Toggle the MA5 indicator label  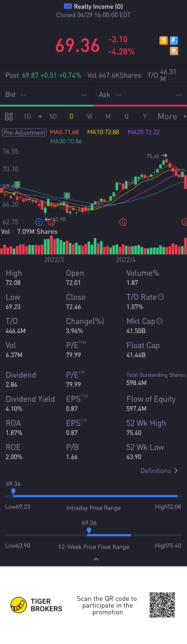point(64,132)
